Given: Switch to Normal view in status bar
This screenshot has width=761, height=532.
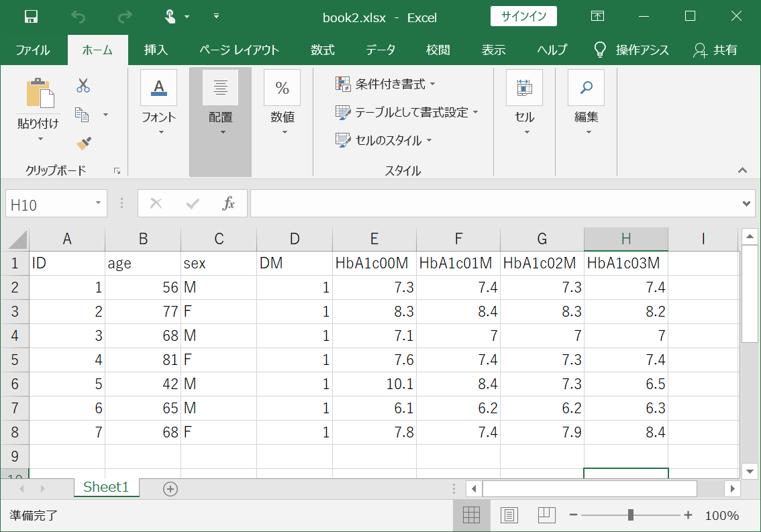Looking at the screenshot, I should (x=472, y=515).
